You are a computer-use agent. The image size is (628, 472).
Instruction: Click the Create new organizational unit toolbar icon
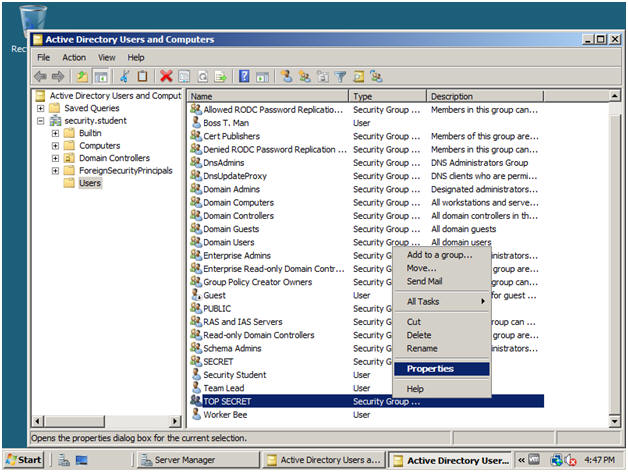point(323,76)
